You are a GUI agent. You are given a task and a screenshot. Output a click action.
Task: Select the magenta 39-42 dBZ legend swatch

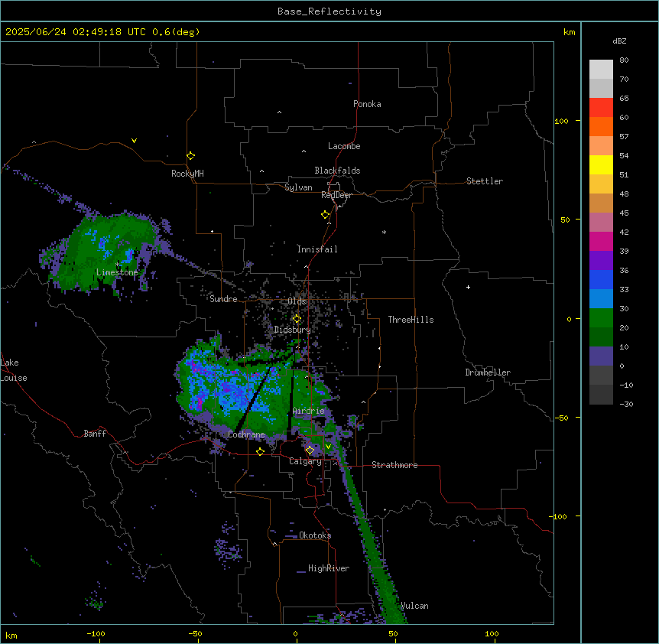(x=601, y=241)
